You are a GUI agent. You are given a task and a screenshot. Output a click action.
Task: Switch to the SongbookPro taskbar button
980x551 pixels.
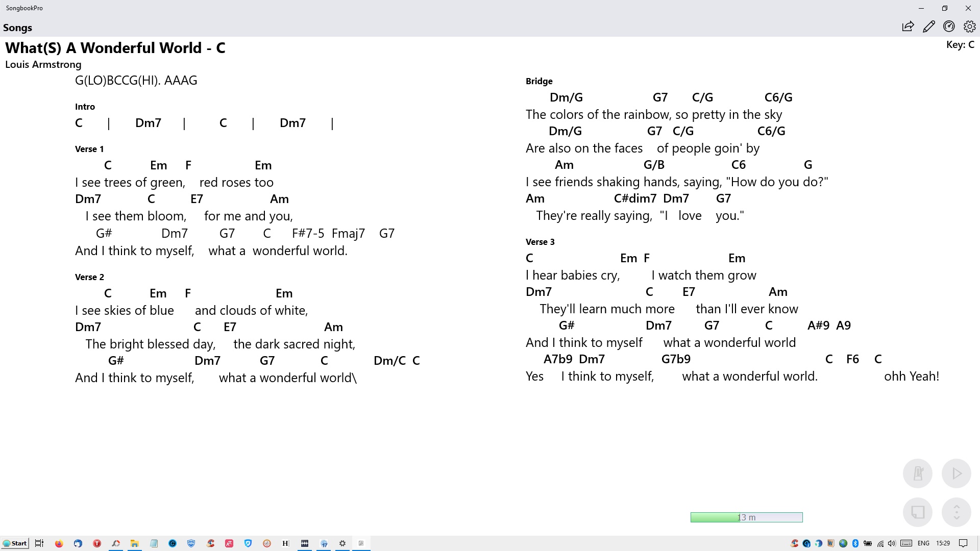point(361,543)
